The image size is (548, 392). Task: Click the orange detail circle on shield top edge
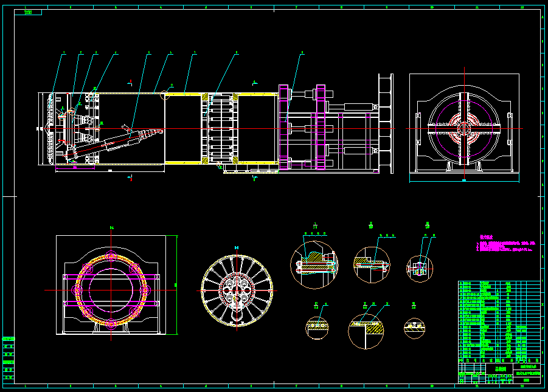(165, 94)
